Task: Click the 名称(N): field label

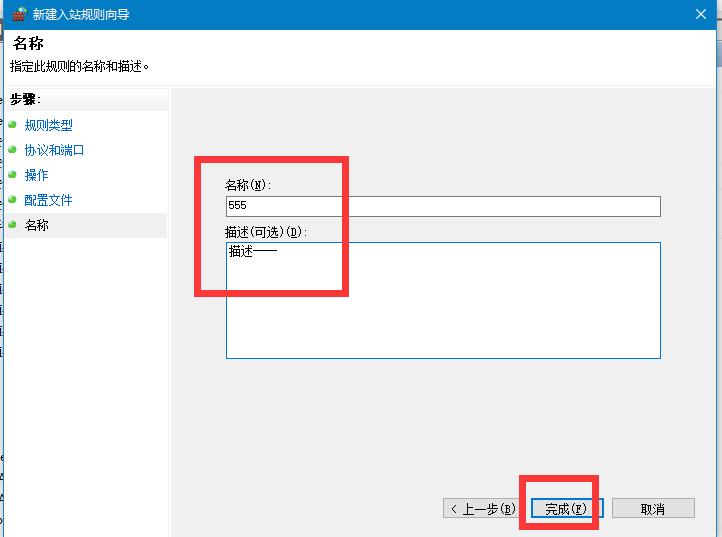Action: (248, 185)
